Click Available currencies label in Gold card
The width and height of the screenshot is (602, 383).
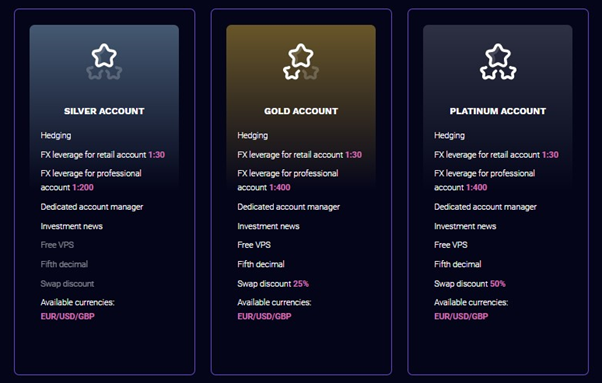pos(275,302)
